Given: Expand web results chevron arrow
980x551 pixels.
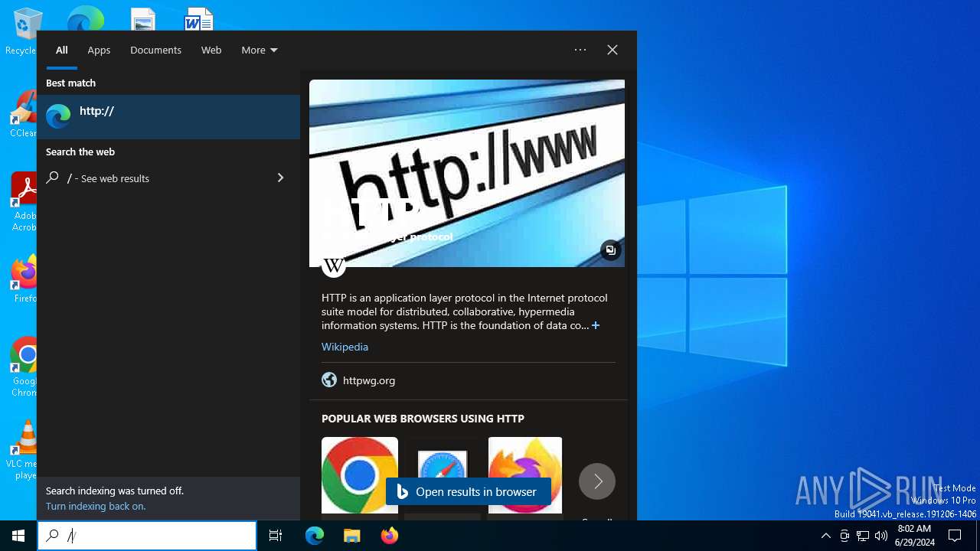Looking at the screenshot, I should [280, 178].
